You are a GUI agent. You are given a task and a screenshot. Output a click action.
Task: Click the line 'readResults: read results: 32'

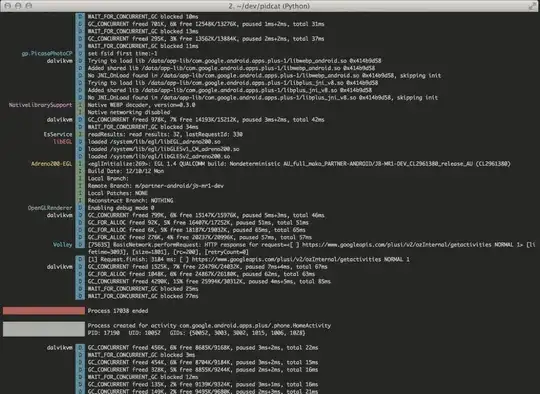click(x=165, y=134)
